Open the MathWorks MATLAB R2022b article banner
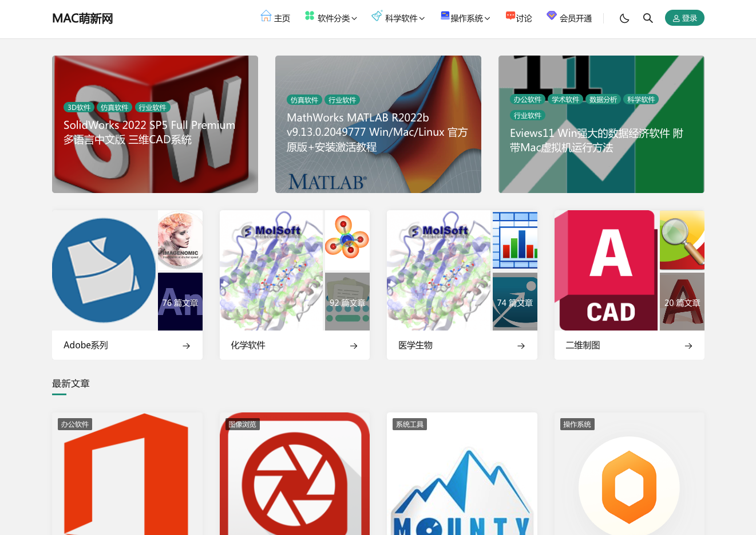The image size is (756, 535). click(x=378, y=124)
